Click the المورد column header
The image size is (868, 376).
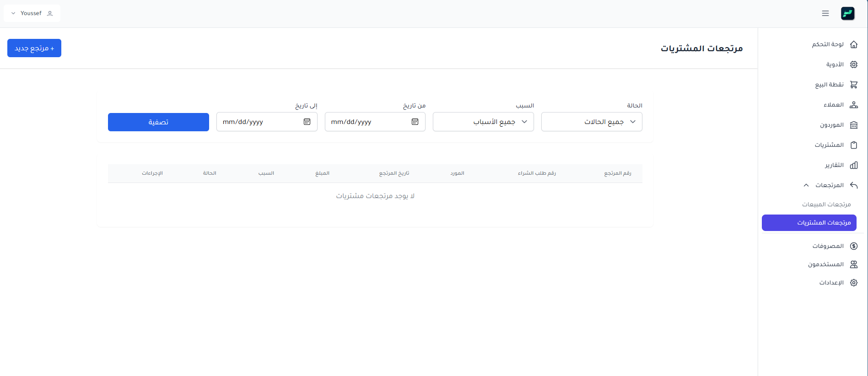pos(457,173)
